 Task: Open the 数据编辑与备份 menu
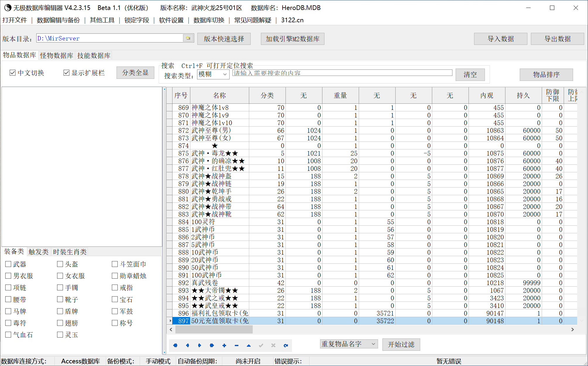point(58,20)
